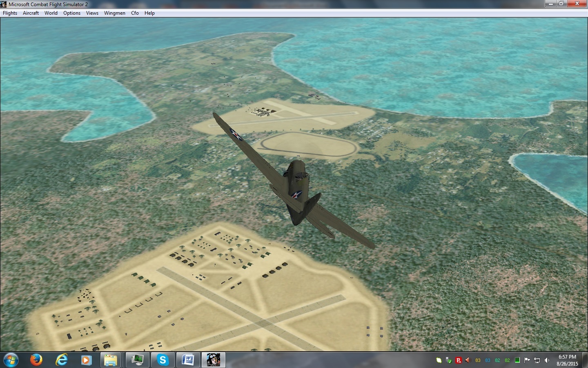Image resolution: width=588 pixels, height=368 pixels.
Task: Switch to Microsoft Word on the taskbar
Action: point(188,360)
